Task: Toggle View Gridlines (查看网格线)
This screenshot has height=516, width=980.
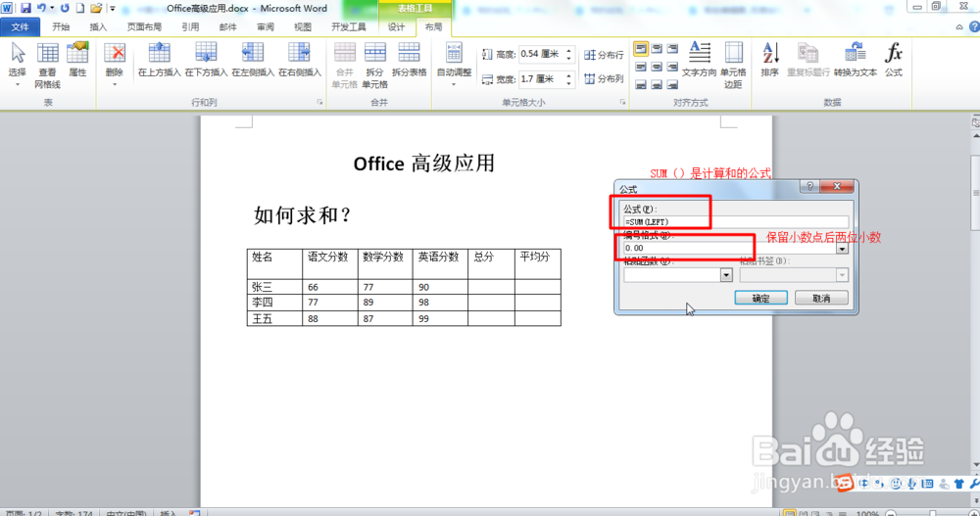Action: [47, 65]
